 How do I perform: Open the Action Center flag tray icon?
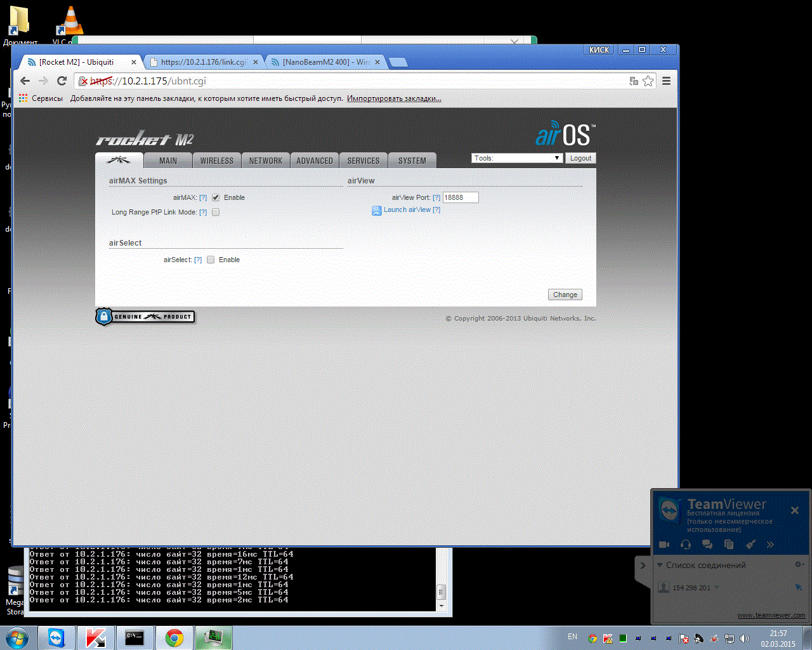point(684,639)
